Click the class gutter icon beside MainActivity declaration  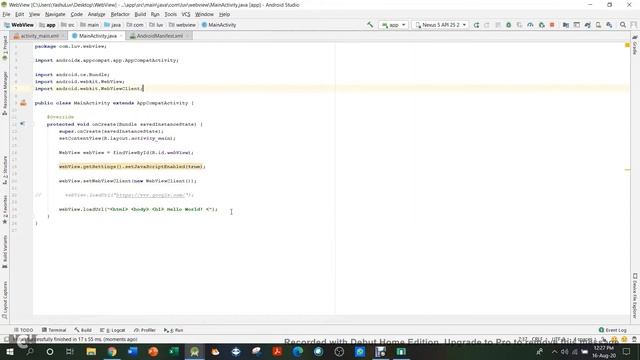[23, 103]
